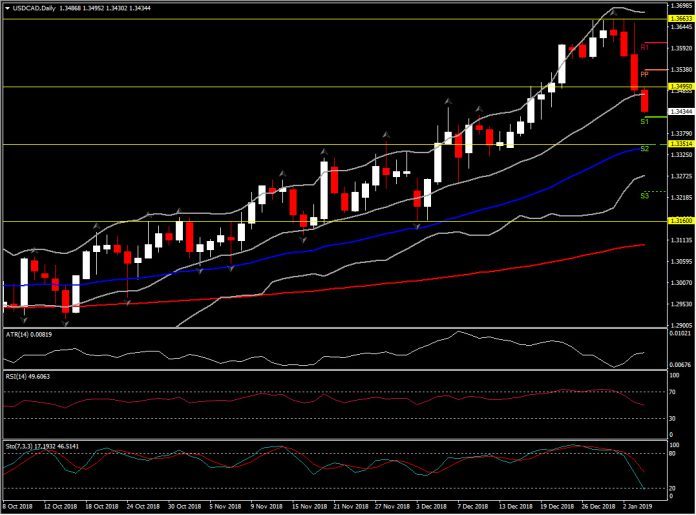Click the highlighted 1.36633 price tag
696x515 pixels.
681,19
